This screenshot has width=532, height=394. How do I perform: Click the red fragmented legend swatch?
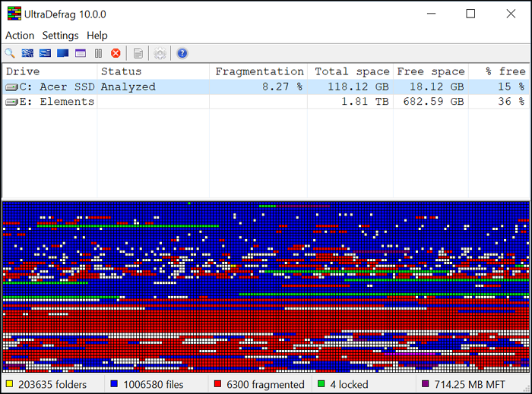click(x=217, y=384)
